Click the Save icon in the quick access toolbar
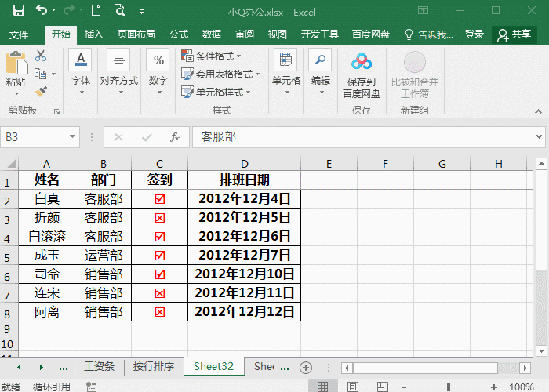The width and height of the screenshot is (549, 392). [19, 10]
